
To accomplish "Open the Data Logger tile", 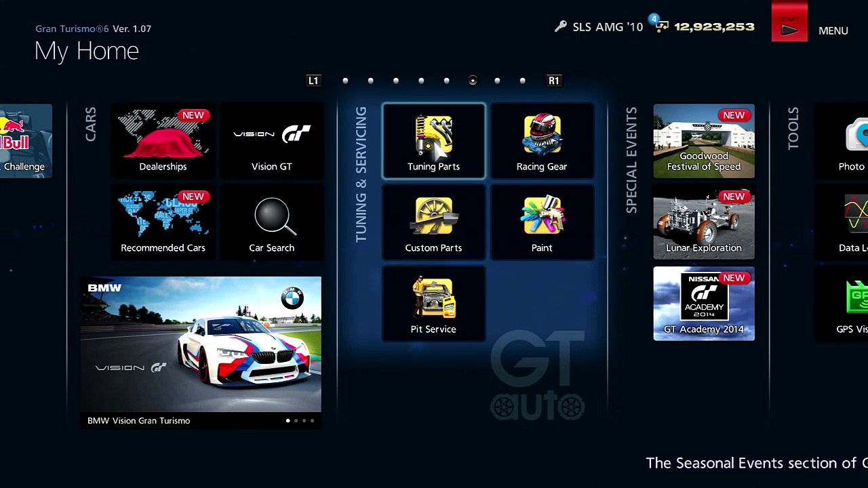I will (x=842, y=222).
